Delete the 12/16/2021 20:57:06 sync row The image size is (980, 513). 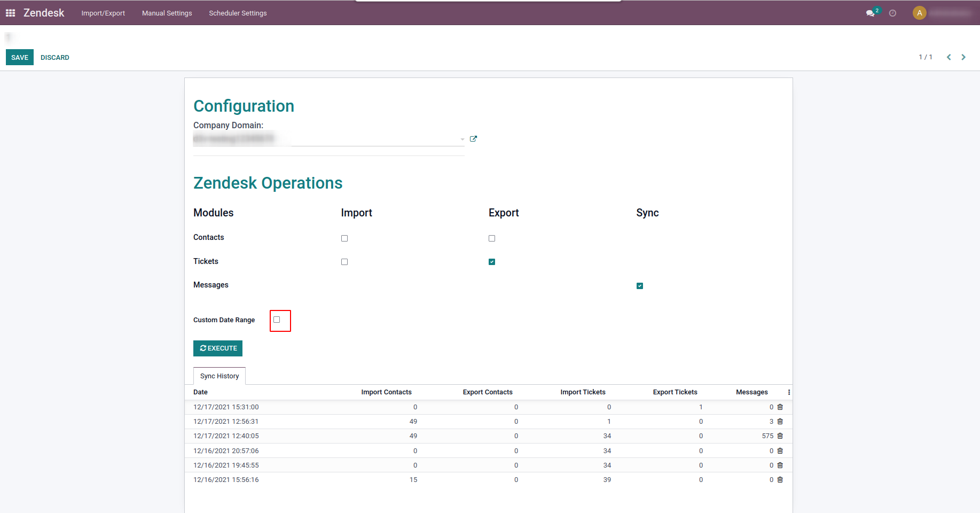click(x=780, y=451)
